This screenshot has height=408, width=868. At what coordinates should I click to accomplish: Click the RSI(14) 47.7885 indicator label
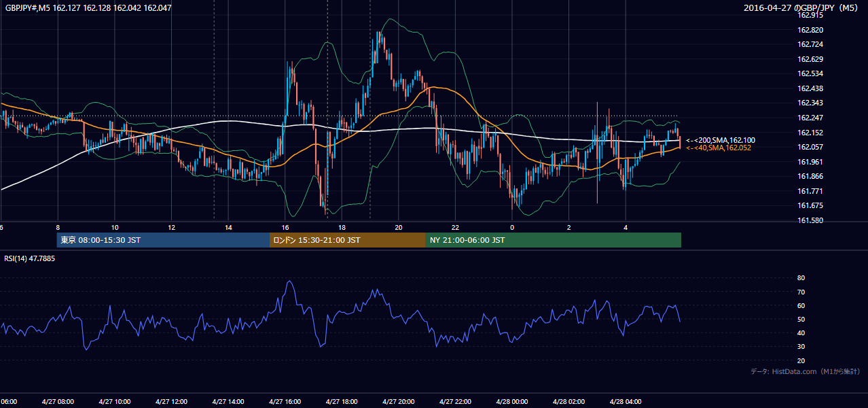(x=30, y=258)
